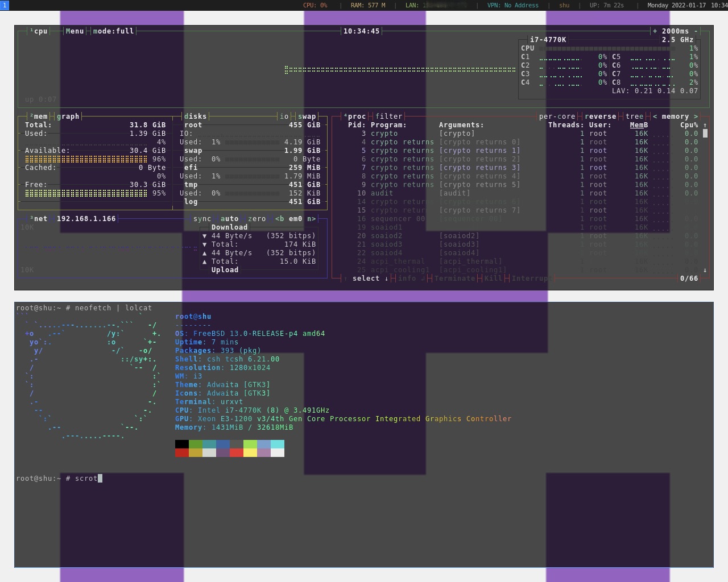Viewport: 728px width, 582px height.
Task: Click the neofetch Terminal: urxvt line
Action: [x=209, y=402]
